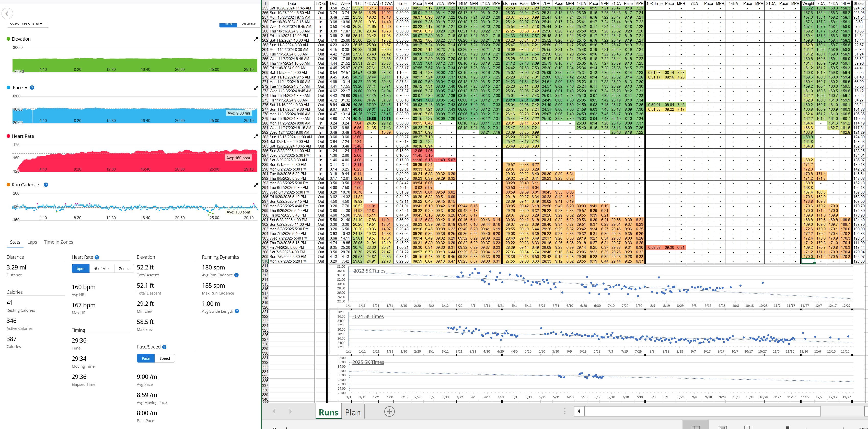Viewport: 868px width, 429px height.
Task: Switch to the Plan sheet tab
Action: [x=353, y=412]
